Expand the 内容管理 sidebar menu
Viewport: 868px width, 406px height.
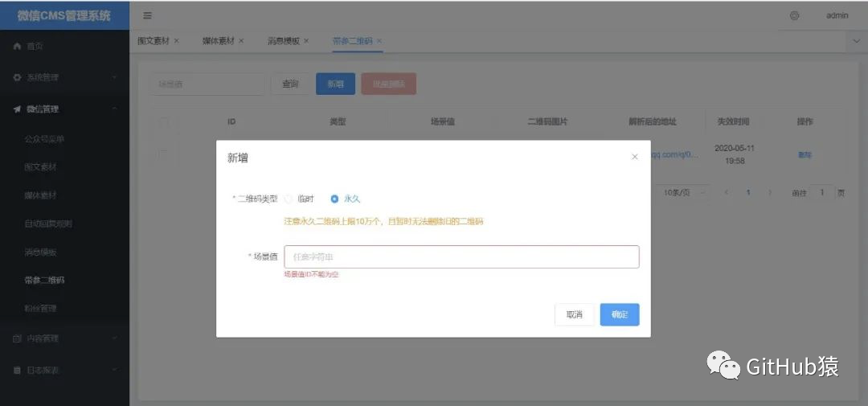(65, 338)
